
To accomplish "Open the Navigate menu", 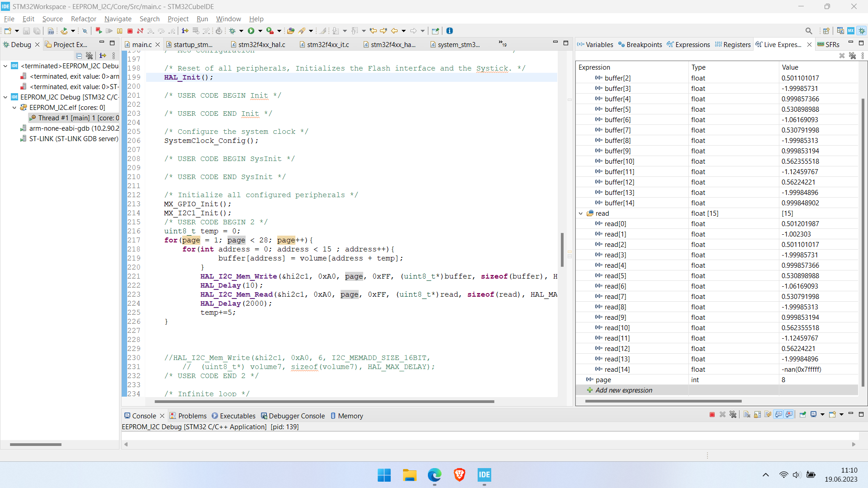I will pyautogui.click(x=118, y=19).
